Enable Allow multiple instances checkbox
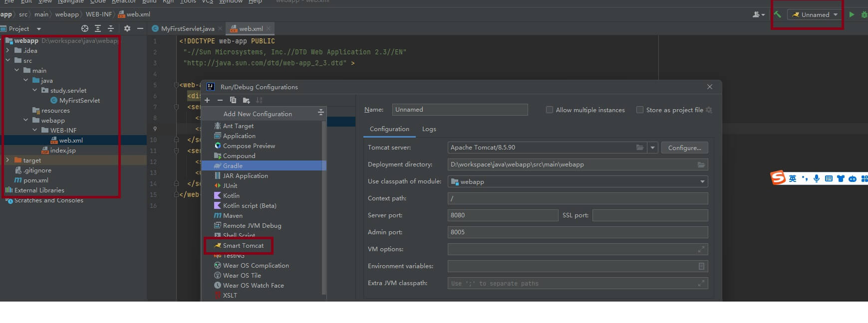The width and height of the screenshot is (868, 323). (550, 110)
